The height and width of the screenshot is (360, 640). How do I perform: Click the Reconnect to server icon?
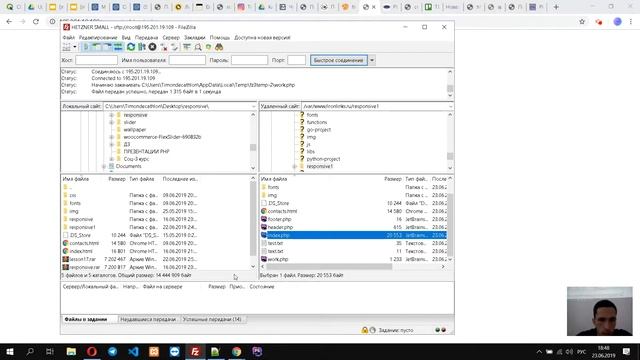point(174,47)
